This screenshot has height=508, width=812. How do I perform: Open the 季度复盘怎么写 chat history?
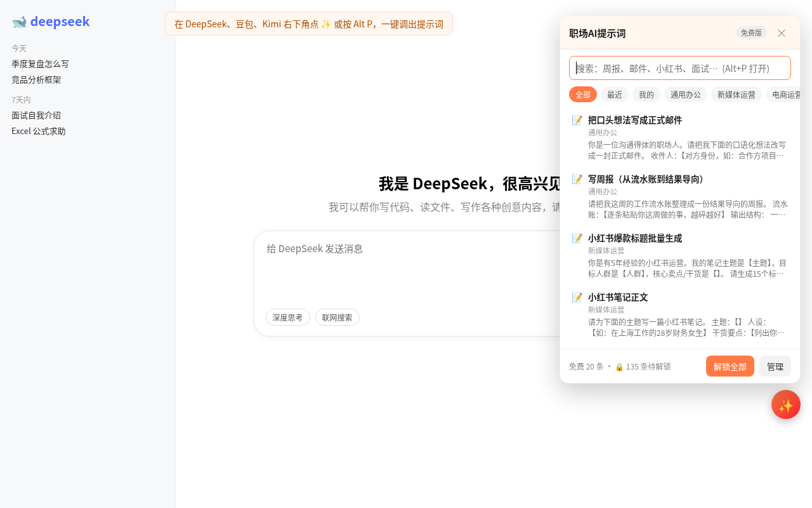coord(40,64)
